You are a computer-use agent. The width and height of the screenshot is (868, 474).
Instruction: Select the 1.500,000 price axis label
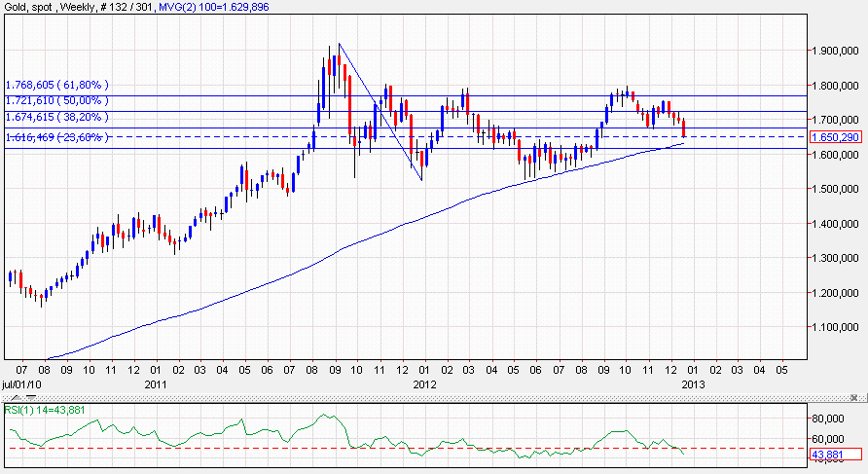coord(835,189)
